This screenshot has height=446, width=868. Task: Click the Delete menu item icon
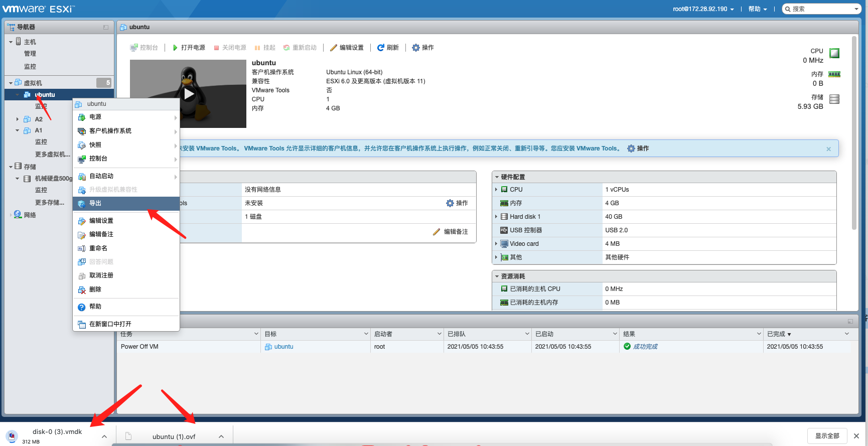point(82,290)
